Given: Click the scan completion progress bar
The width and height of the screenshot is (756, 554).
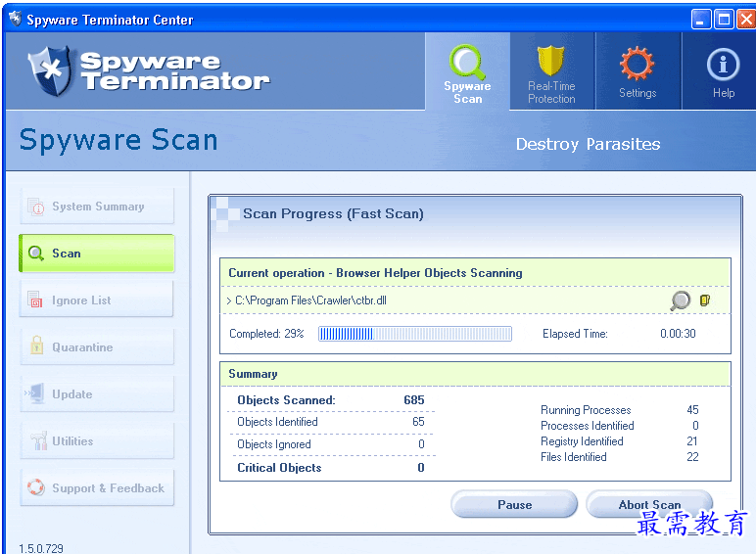Looking at the screenshot, I should (415, 334).
